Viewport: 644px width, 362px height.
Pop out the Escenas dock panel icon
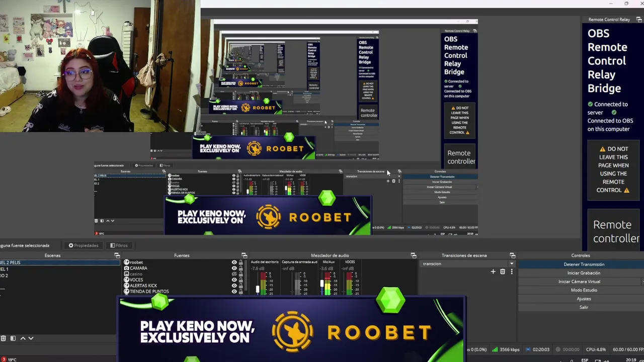click(117, 255)
